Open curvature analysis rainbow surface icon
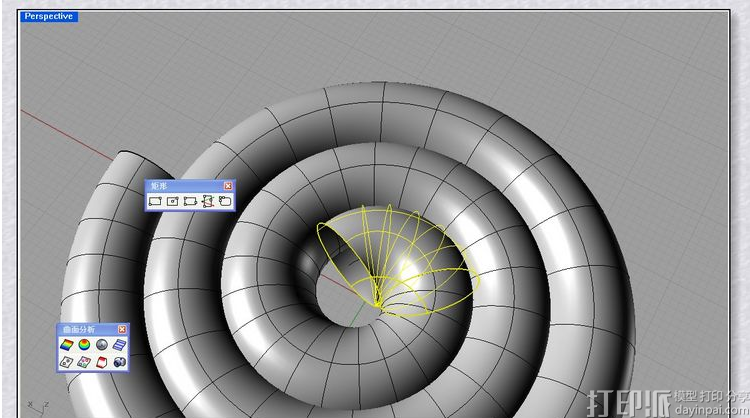 [x=66, y=344]
